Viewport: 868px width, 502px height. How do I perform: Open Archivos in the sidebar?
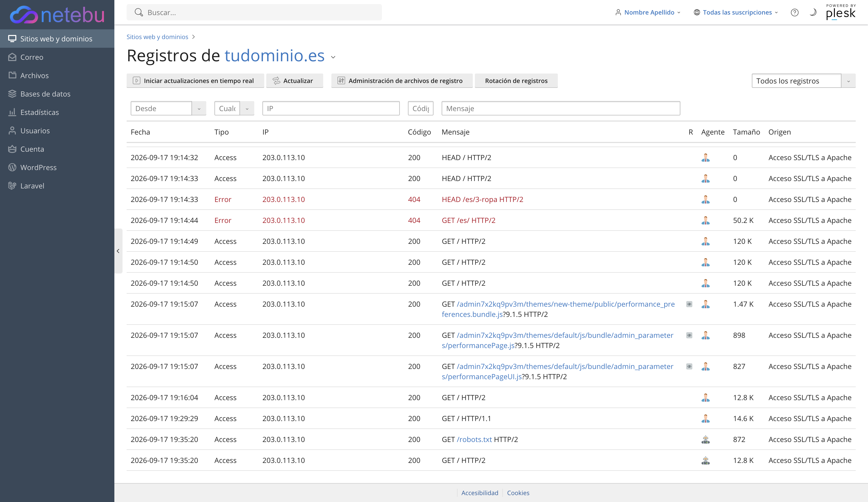[57, 76]
